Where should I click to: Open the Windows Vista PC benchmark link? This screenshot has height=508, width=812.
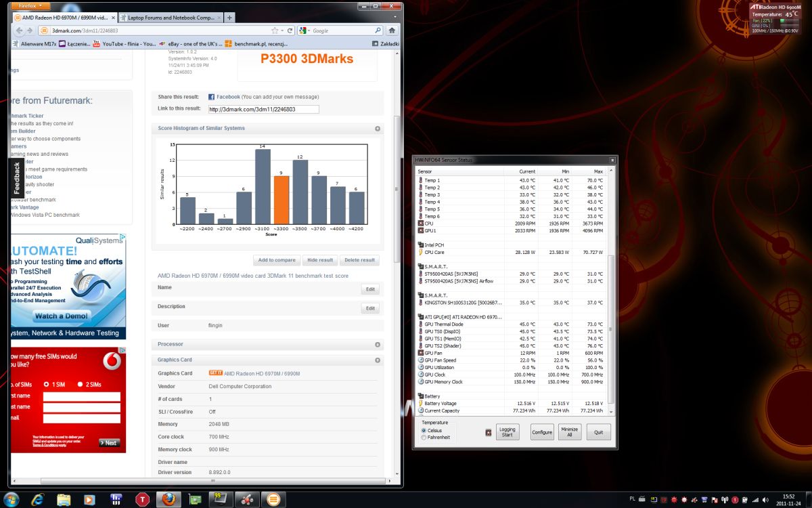coord(45,215)
